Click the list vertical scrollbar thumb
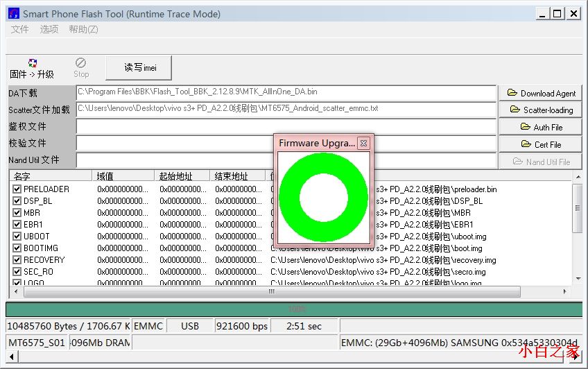Image resolution: width=588 pixels, height=369 pixels. tap(578, 208)
